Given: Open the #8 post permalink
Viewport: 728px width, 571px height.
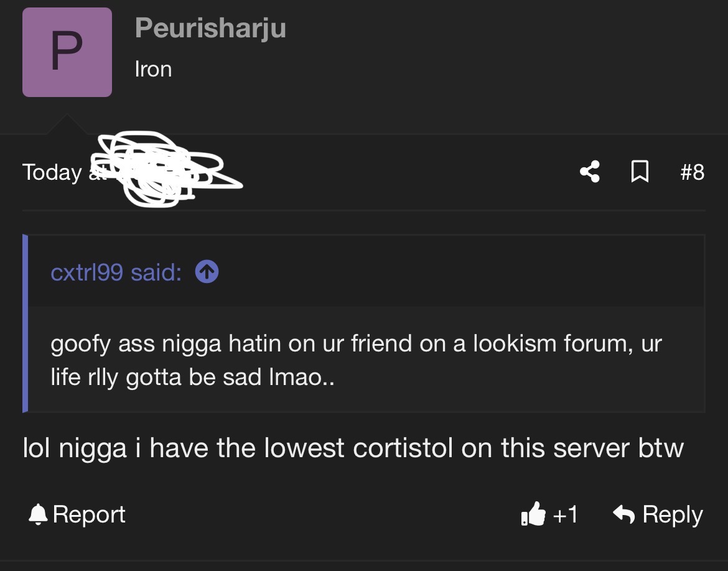Looking at the screenshot, I should pyautogui.click(x=693, y=172).
